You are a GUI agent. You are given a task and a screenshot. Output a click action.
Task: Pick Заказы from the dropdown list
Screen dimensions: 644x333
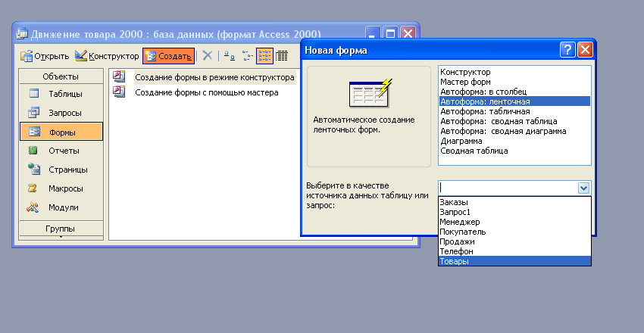coord(514,202)
